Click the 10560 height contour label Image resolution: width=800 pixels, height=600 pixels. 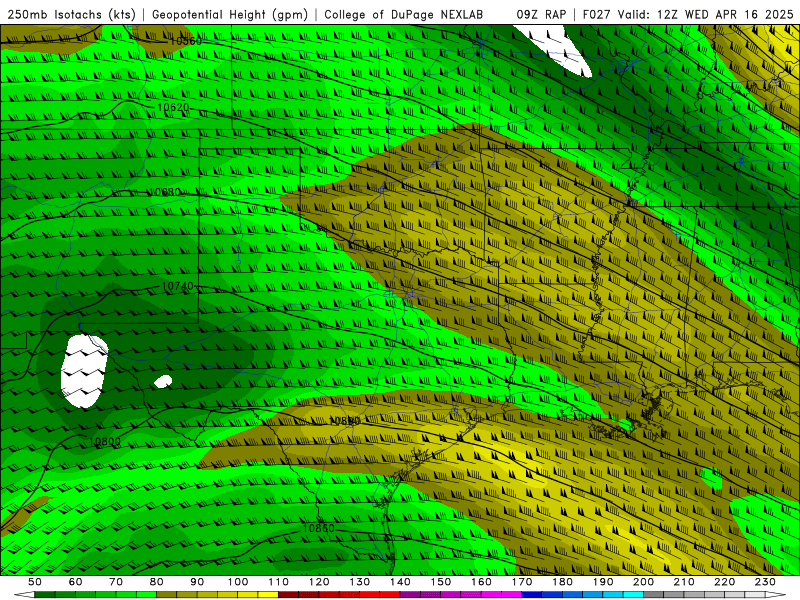tap(186, 41)
